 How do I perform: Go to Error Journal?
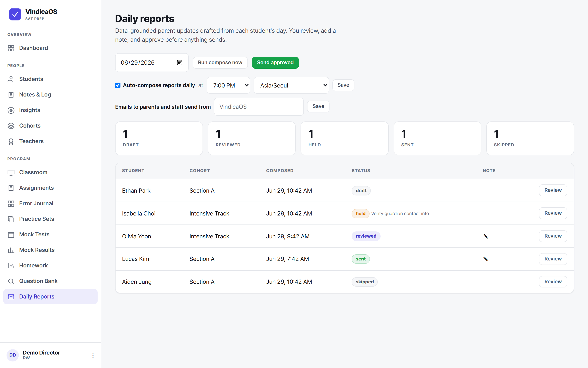click(x=50, y=203)
